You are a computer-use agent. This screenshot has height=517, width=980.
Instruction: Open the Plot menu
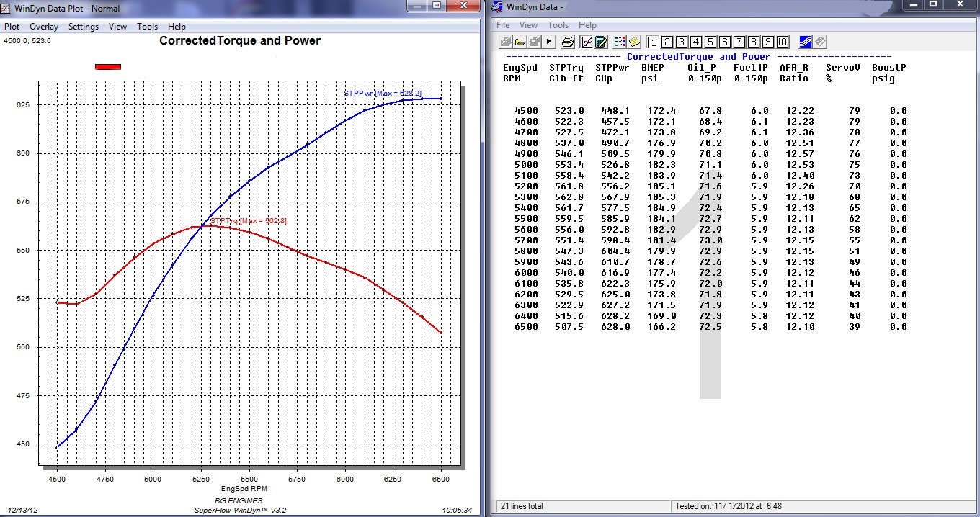12,27
